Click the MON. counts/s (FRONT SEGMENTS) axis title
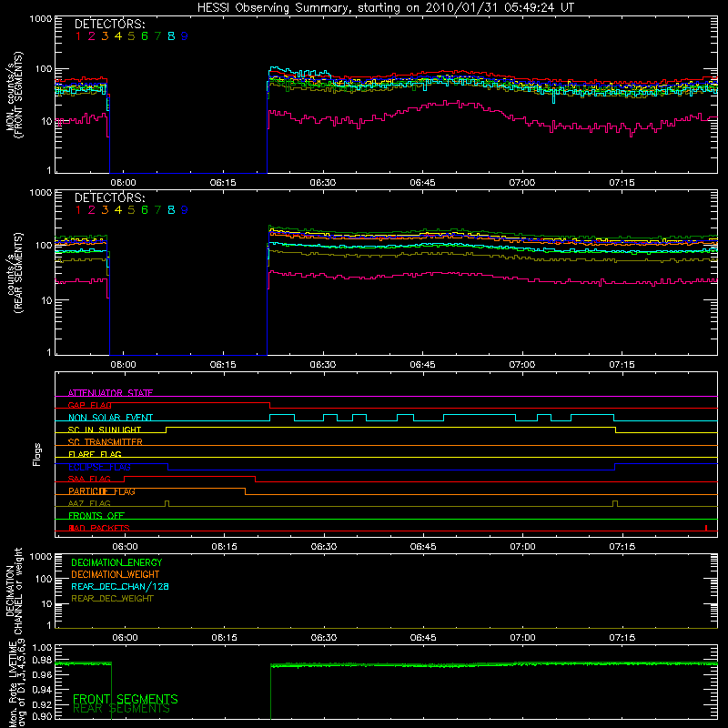Viewport: 728px width, 728px height. tap(14, 95)
